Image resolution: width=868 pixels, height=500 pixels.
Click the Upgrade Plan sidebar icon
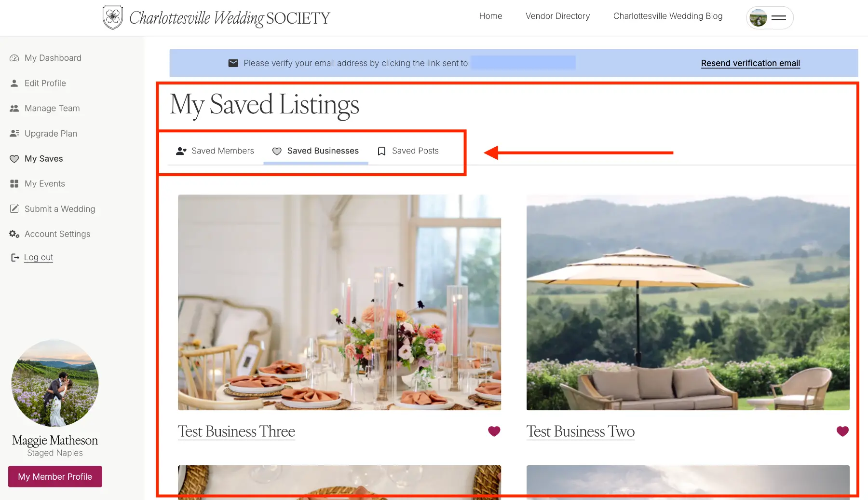coord(14,133)
